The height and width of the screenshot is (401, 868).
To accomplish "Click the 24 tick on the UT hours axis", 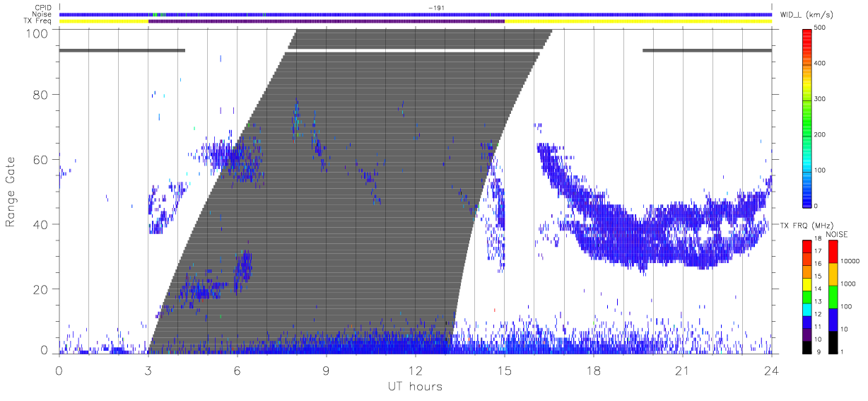I will [x=772, y=369].
